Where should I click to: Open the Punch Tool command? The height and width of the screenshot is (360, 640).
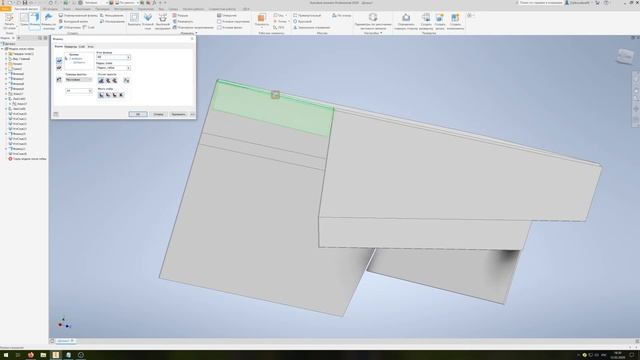[162, 20]
